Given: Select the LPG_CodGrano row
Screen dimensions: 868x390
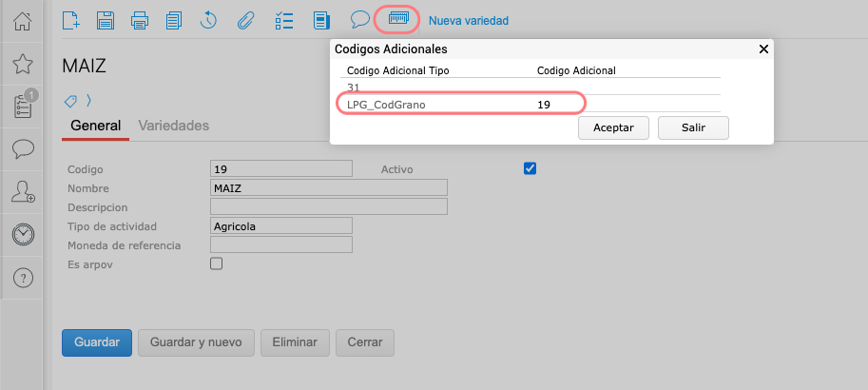Looking at the screenshot, I should point(460,104).
